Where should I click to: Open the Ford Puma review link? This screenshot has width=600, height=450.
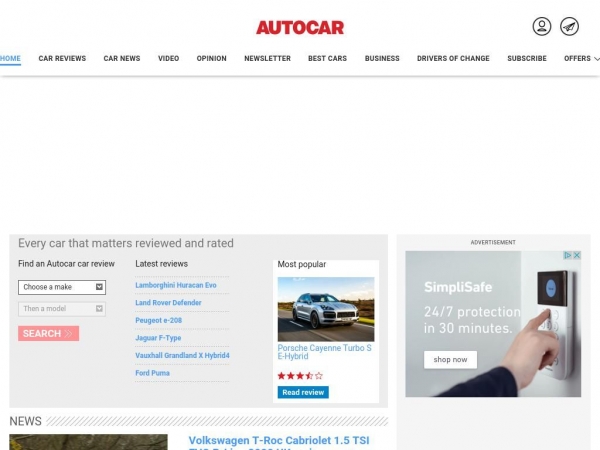click(x=152, y=373)
